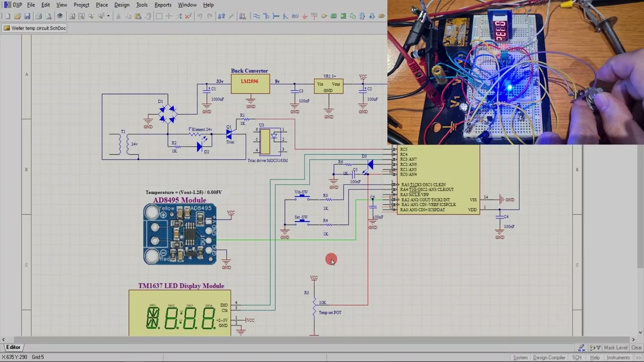Select the Editor tab at bottom
644x362 pixels.
point(13,347)
